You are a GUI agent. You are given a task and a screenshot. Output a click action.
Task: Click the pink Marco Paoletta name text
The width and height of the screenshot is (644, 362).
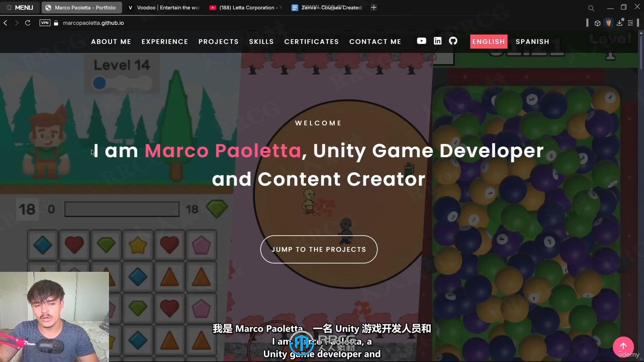[x=223, y=150]
